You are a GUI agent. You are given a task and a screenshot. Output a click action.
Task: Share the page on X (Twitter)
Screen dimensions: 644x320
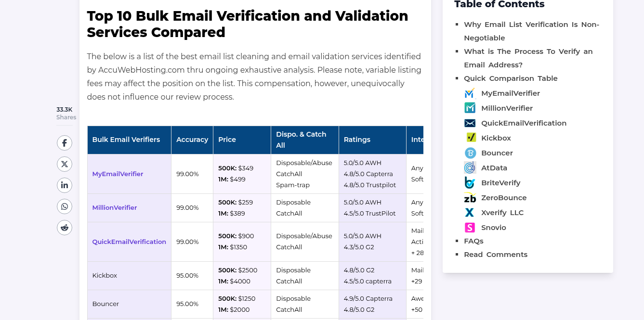(65, 164)
